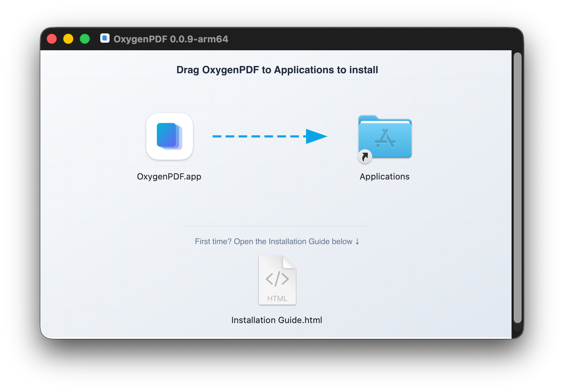Click the window title OxygenPDF 0.0.9-arm64
Screen dimensions: 564x392
pos(171,39)
